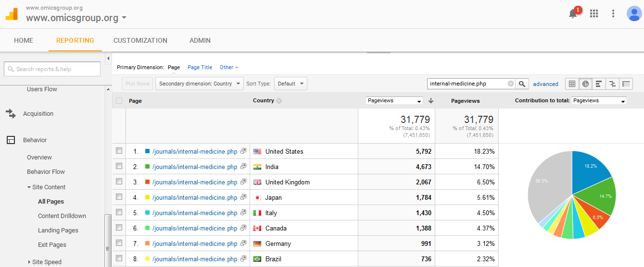This screenshot has height=267, width=644.
Task: Select the Page Title primary dimension
Action: [x=200, y=67]
